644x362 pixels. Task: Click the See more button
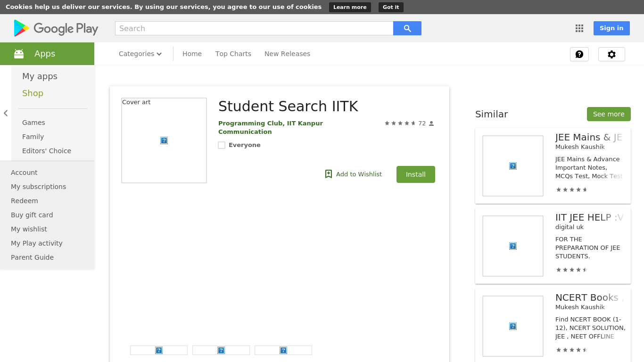tap(609, 114)
